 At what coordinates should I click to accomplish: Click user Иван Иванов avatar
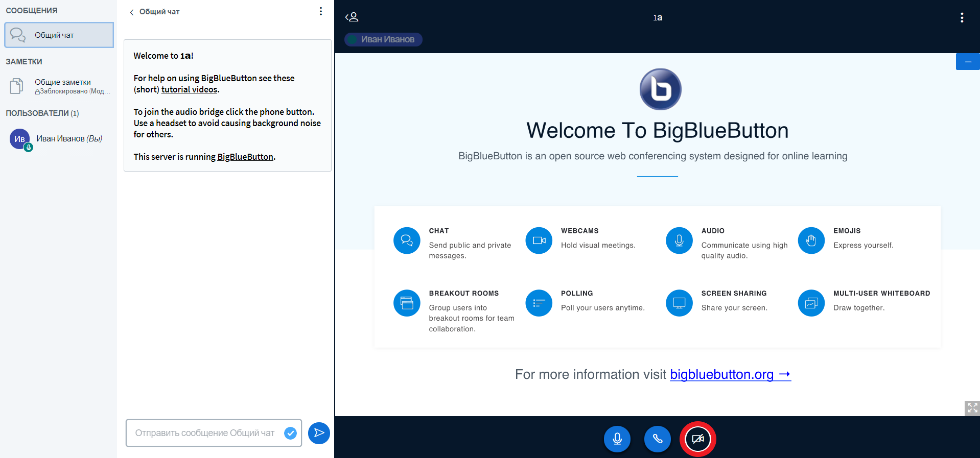click(19, 139)
